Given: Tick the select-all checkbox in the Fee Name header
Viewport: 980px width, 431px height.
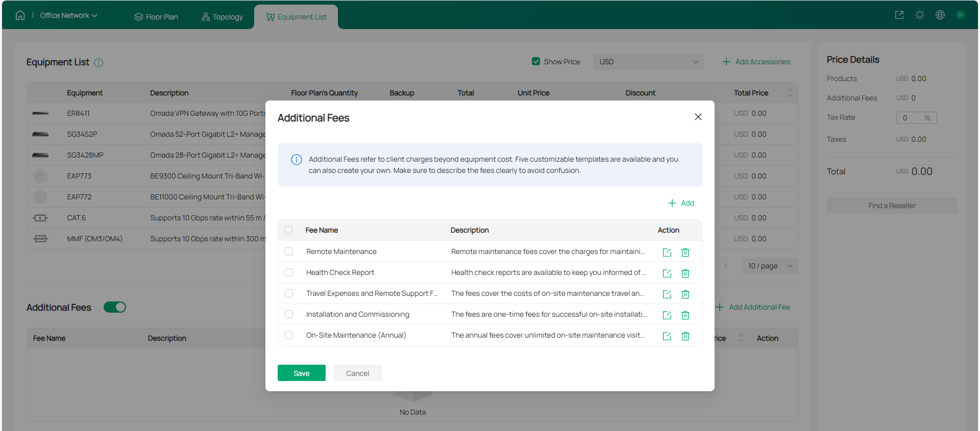Looking at the screenshot, I should 288,230.
